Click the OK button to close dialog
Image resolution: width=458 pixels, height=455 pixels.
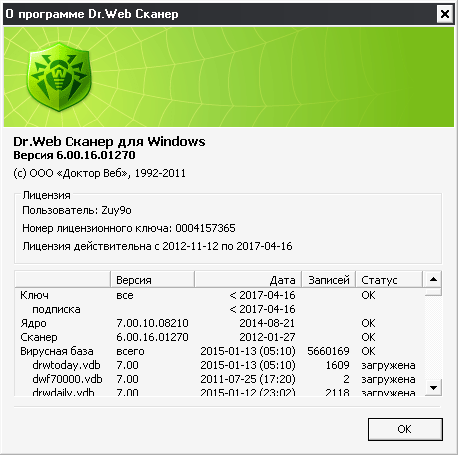[405, 429]
